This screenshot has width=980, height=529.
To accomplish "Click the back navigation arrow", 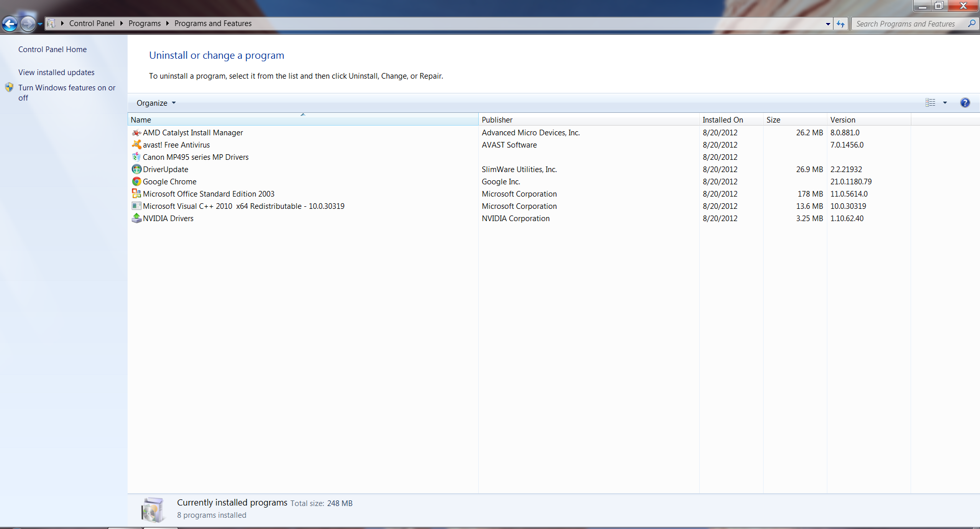I will coord(10,23).
